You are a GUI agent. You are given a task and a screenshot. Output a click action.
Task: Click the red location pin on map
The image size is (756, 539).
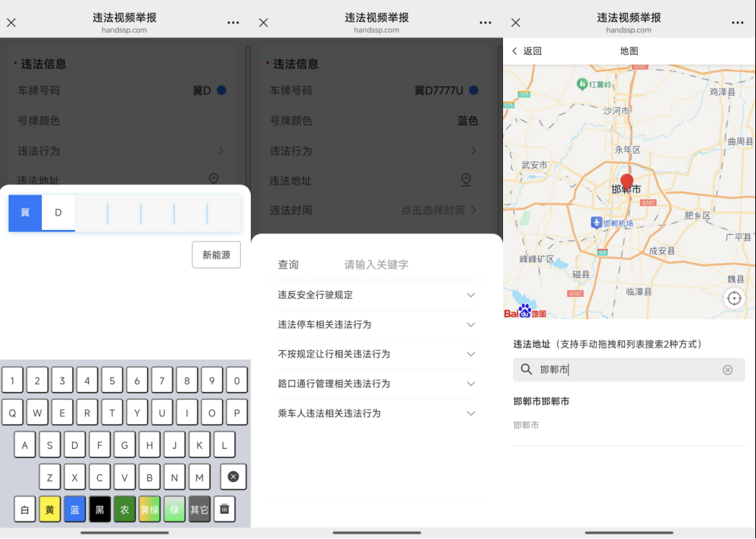pos(626,182)
